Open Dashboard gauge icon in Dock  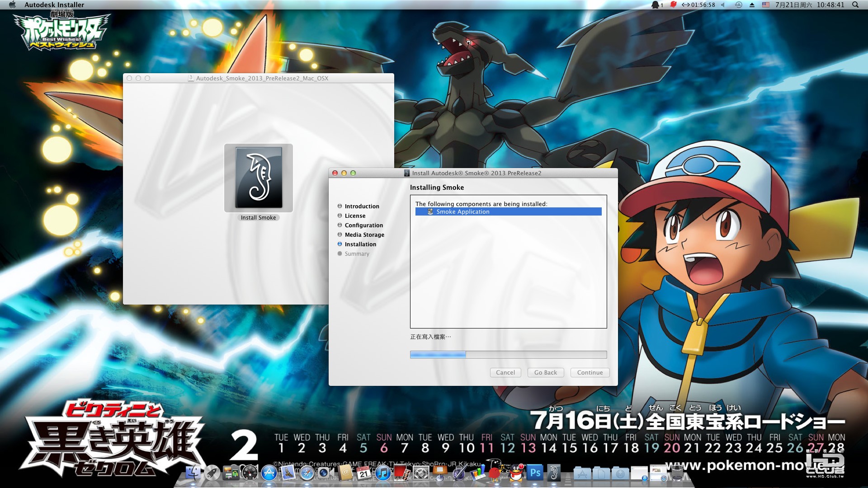[x=250, y=473]
